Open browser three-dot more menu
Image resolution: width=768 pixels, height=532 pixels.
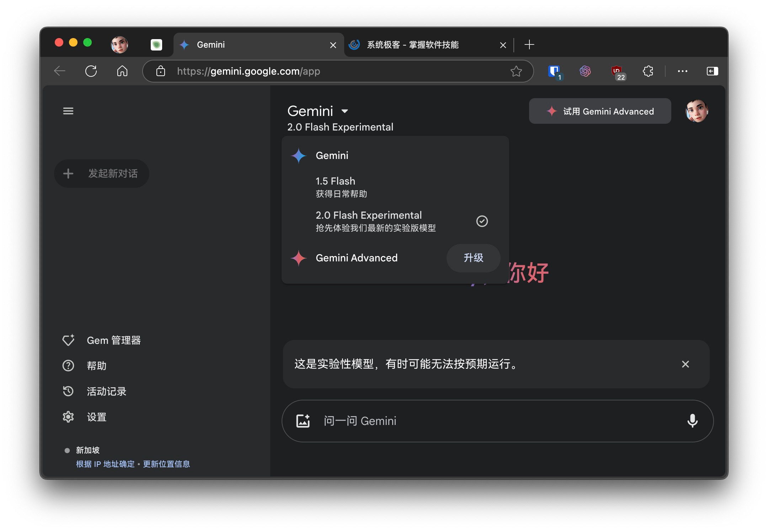tap(683, 71)
